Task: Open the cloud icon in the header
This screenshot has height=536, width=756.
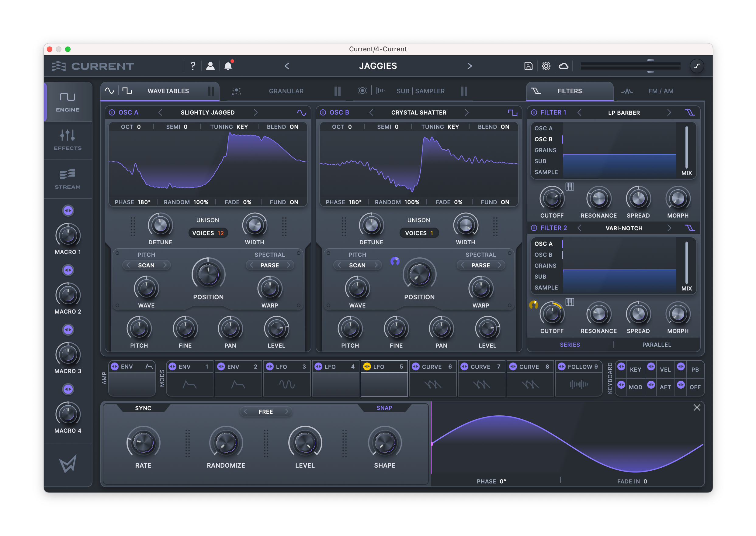Action: click(563, 66)
